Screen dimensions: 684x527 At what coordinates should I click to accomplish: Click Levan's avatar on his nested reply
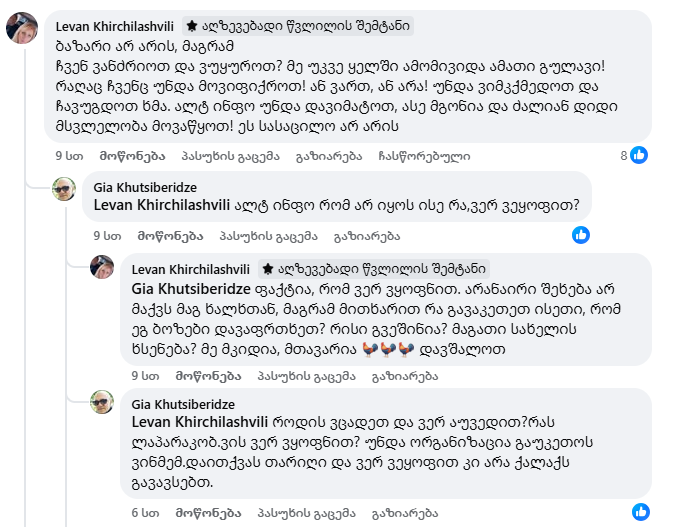coord(102,269)
